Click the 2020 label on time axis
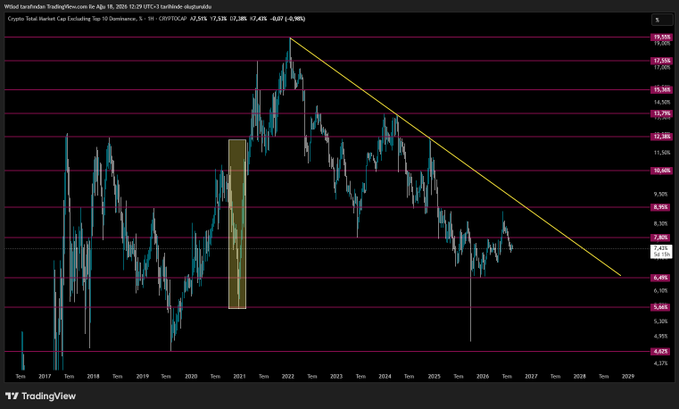Viewport: 679px width, 409px height. coord(191,377)
